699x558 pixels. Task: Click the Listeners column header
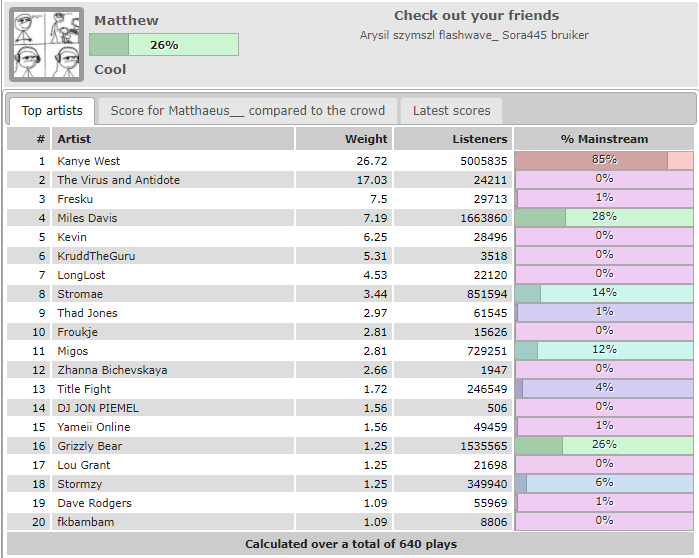pos(453,139)
